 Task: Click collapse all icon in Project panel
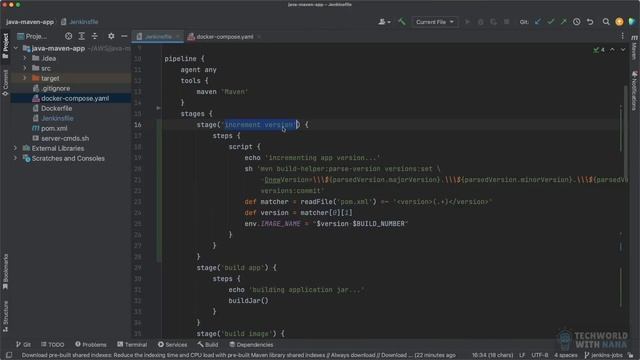tap(95, 36)
